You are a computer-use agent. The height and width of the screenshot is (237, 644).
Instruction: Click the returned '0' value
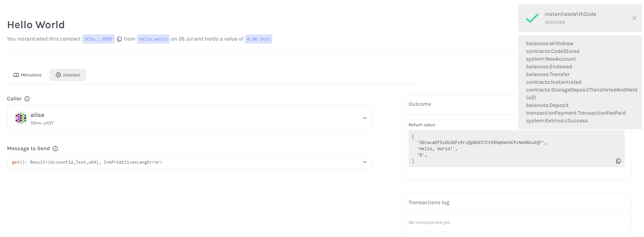(422, 155)
